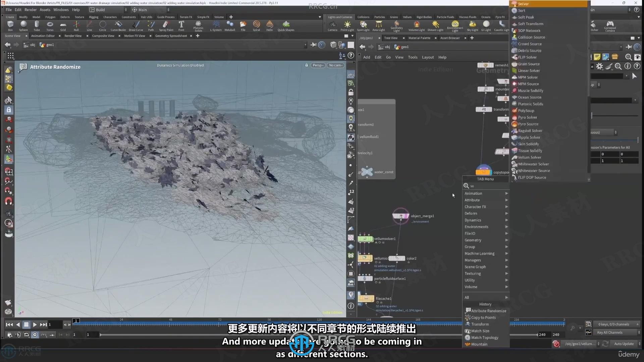Stop timeline playback
644x362 pixels.
click(26, 324)
